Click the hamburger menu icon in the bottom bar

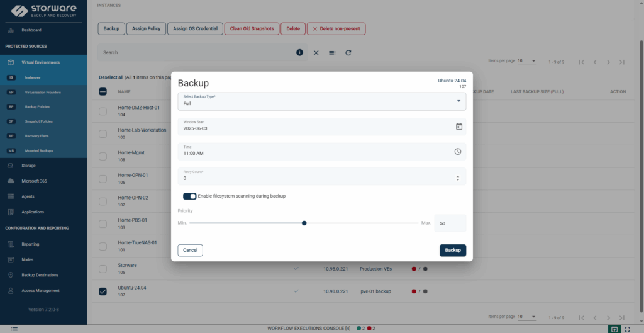(14, 329)
